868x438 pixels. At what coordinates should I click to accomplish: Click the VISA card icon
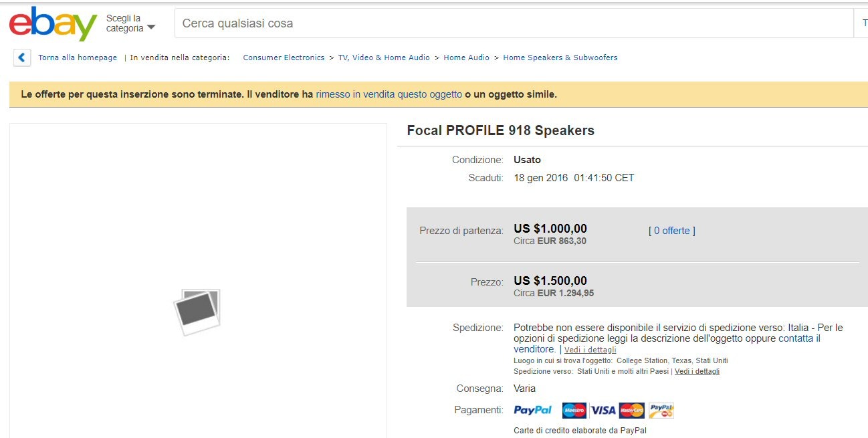(x=603, y=410)
